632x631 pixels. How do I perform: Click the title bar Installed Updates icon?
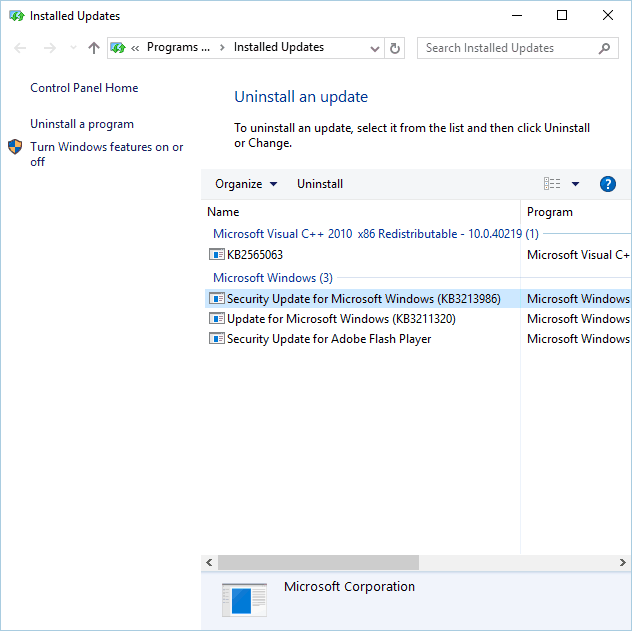pos(17,16)
